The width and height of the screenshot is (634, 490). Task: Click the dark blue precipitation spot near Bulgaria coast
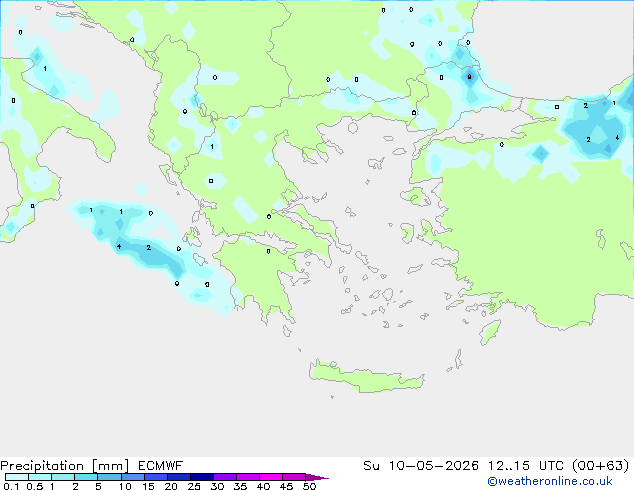coord(469,76)
